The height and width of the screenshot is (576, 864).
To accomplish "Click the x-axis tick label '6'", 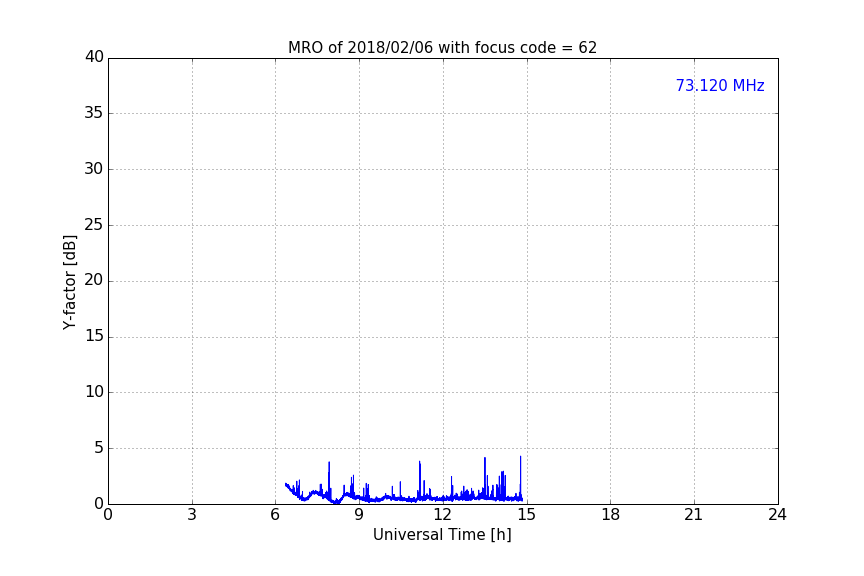I will [276, 515].
